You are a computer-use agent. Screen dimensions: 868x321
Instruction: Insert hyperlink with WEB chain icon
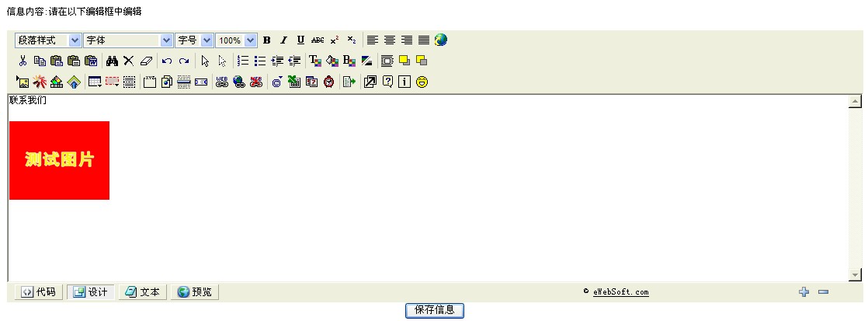(x=222, y=82)
